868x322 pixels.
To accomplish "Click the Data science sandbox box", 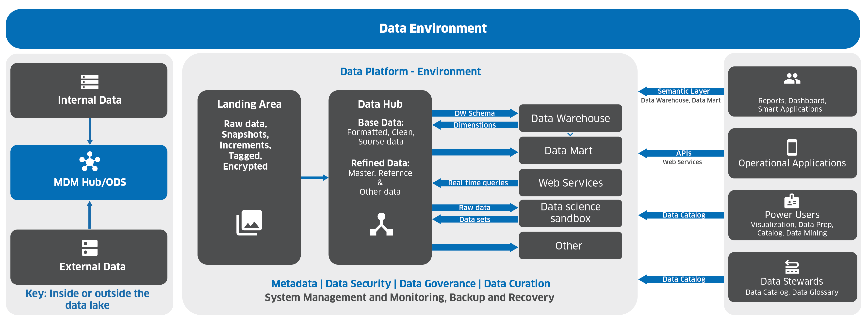I will [x=571, y=213].
